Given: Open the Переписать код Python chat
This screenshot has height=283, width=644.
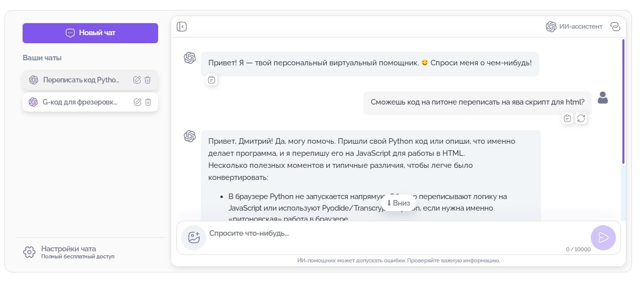Looking at the screenshot, I should pos(80,80).
